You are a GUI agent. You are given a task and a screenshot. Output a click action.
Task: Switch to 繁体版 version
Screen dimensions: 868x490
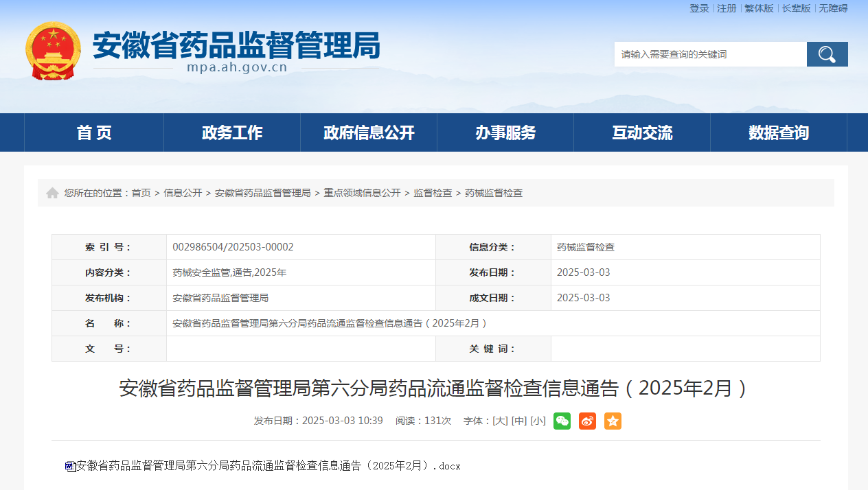(x=759, y=8)
